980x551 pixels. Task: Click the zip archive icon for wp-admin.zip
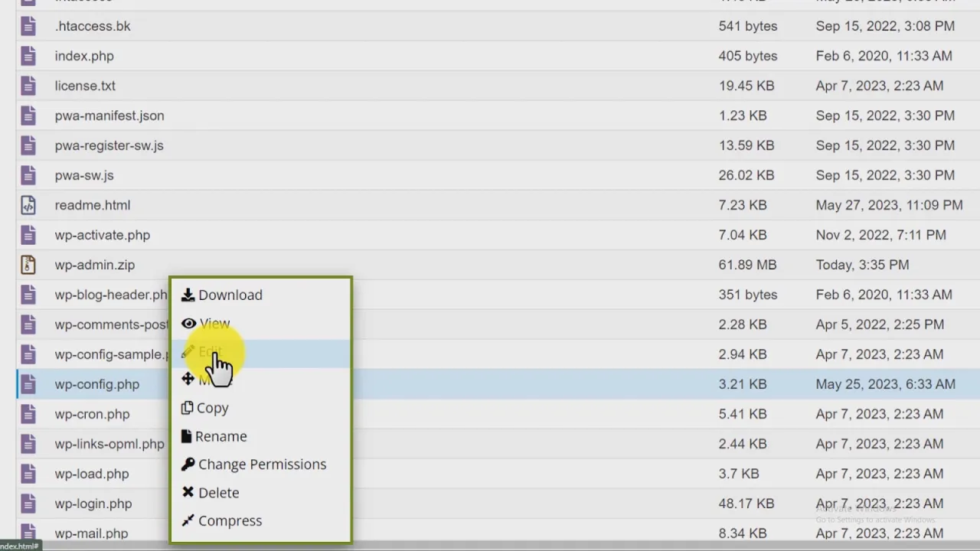pyautogui.click(x=28, y=265)
